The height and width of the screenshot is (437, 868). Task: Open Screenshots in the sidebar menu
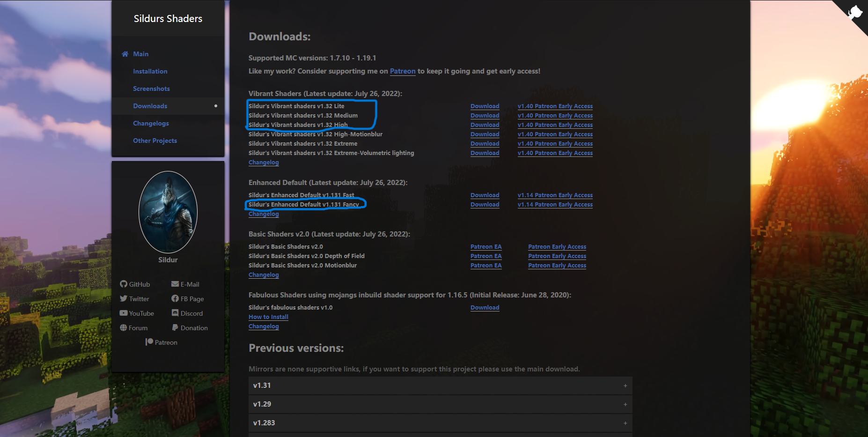(x=151, y=89)
